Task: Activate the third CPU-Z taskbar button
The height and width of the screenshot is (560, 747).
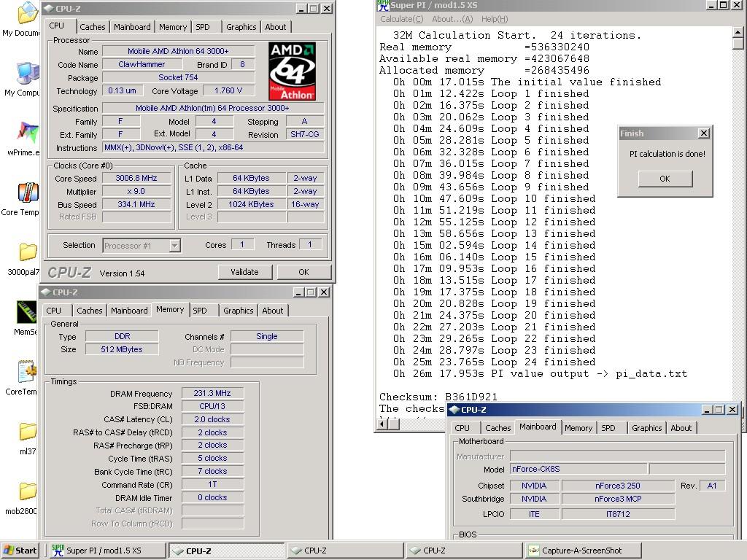Action: (x=465, y=551)
